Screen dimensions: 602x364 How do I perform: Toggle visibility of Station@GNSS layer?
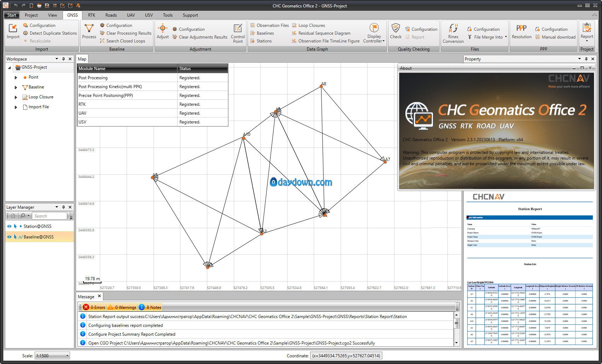(9, 226)
